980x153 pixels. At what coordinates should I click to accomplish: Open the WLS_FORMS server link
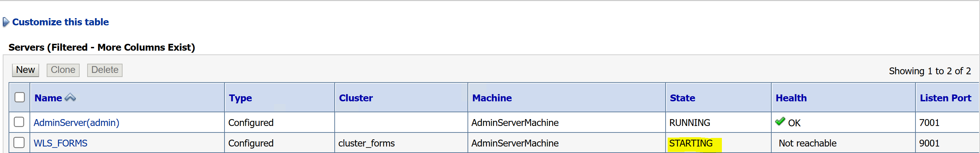pos(60,143)
